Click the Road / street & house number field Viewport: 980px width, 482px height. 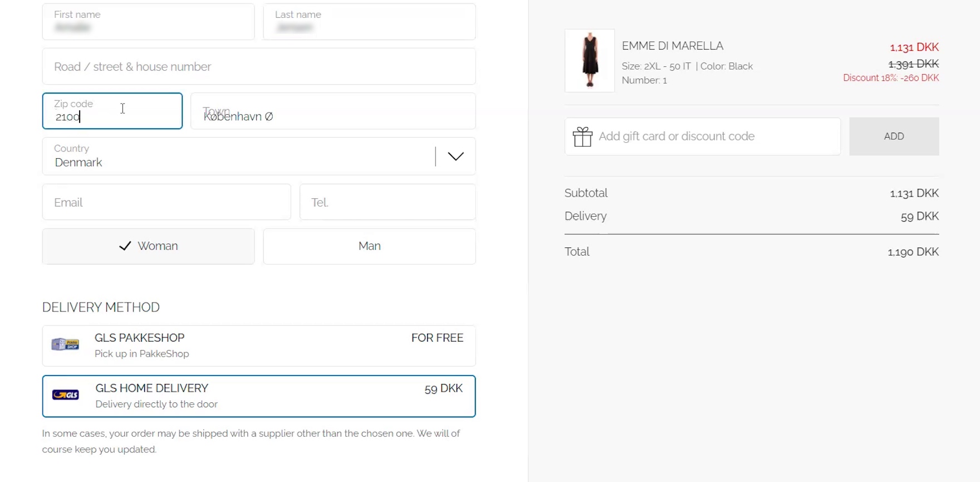point(259,67)
